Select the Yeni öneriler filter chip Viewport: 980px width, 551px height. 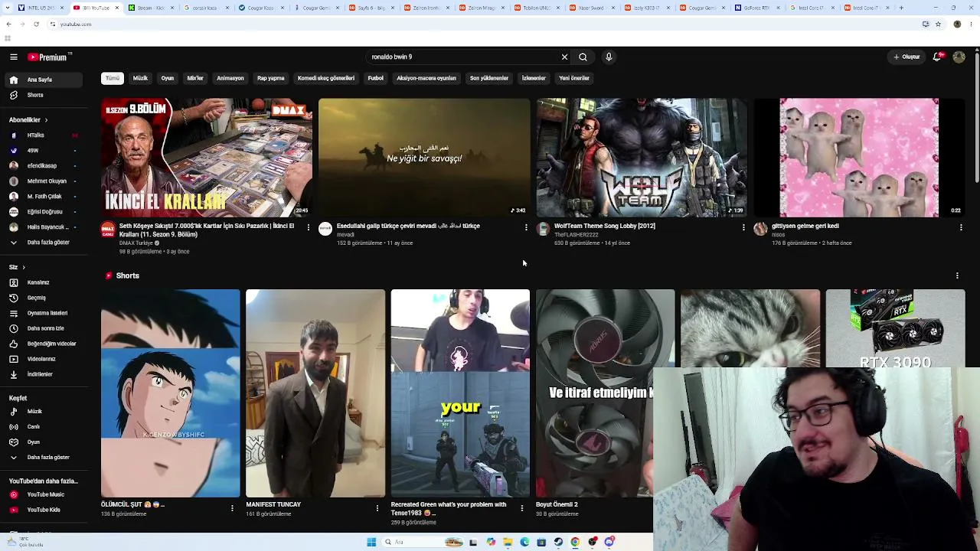tap(574, 78)
